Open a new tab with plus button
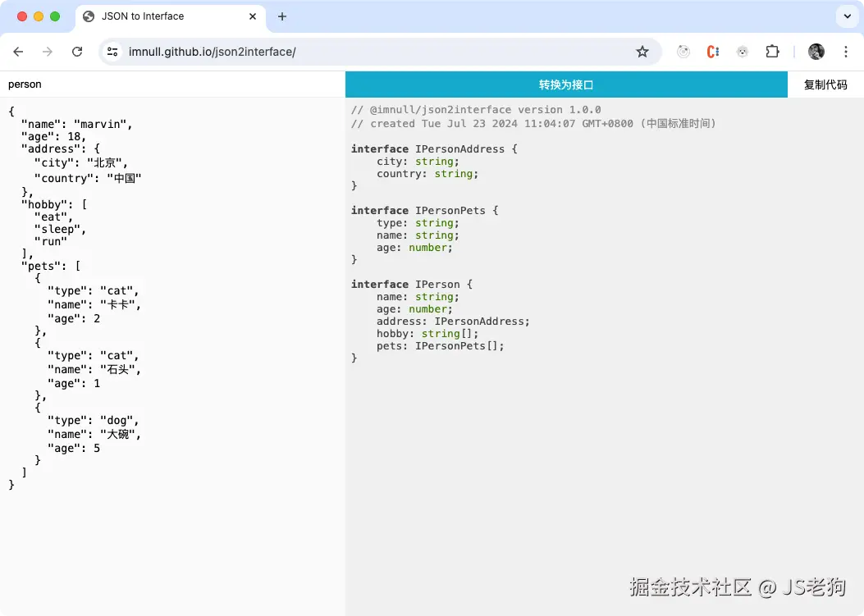Image resolution: width=864 pixels, height=616 pixels. (x=282, y=16)
